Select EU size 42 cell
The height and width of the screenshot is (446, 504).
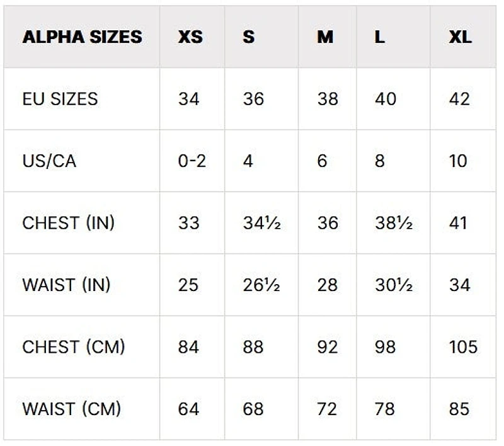click(459, 99)
